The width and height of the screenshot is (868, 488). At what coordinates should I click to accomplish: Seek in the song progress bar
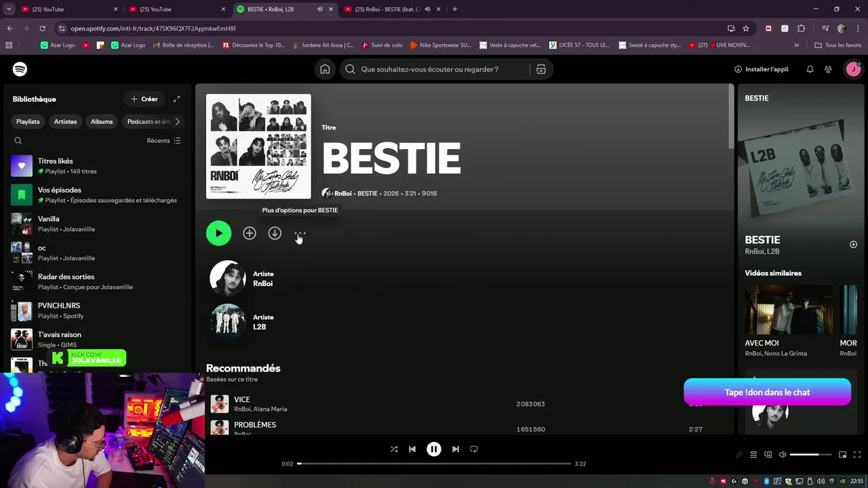[434, 464]
